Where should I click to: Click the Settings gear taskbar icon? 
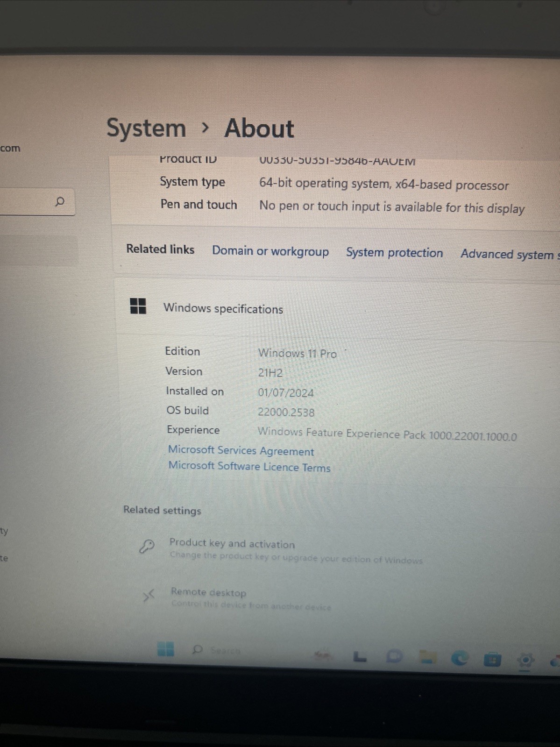[x=525, y=661]
